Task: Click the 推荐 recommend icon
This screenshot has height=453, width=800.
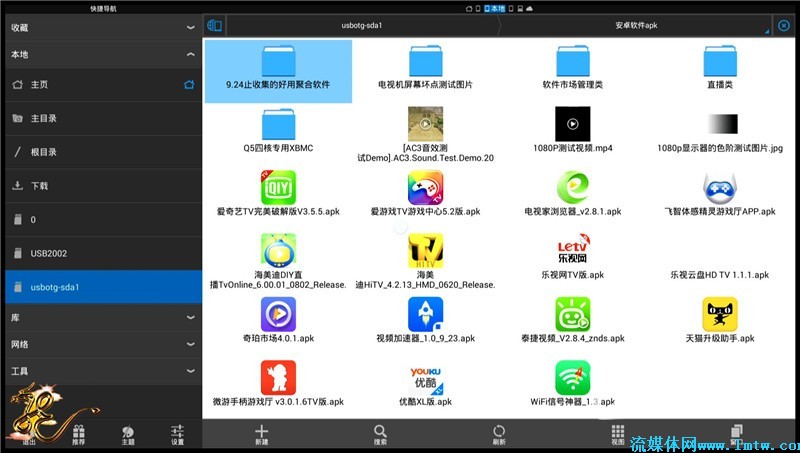Action: [79, 434]
